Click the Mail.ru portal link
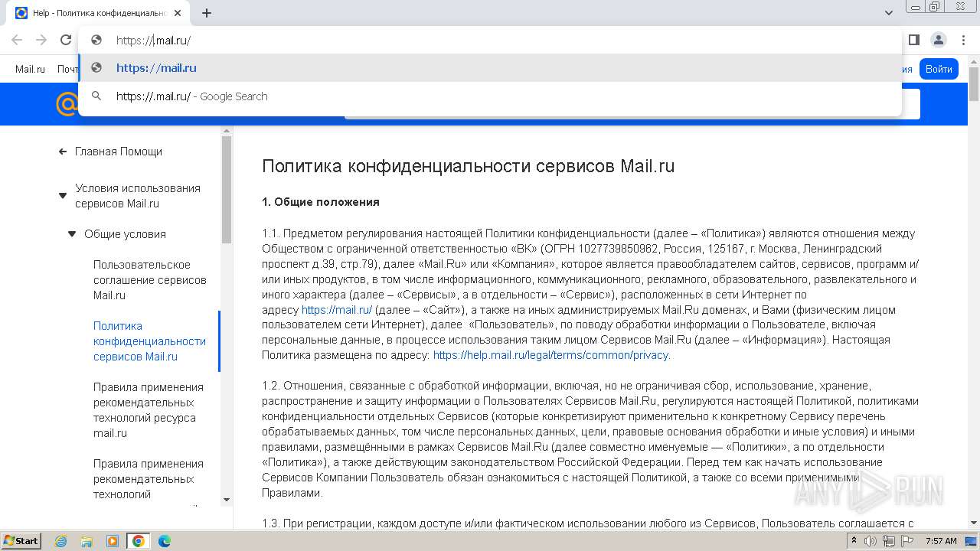 [30, 69]
